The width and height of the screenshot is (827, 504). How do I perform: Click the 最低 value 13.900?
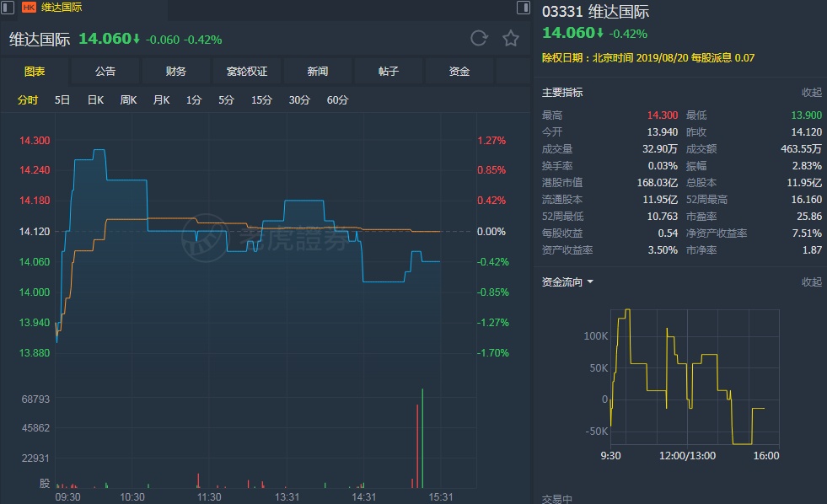pyautogui.click(x=806, y=115)
